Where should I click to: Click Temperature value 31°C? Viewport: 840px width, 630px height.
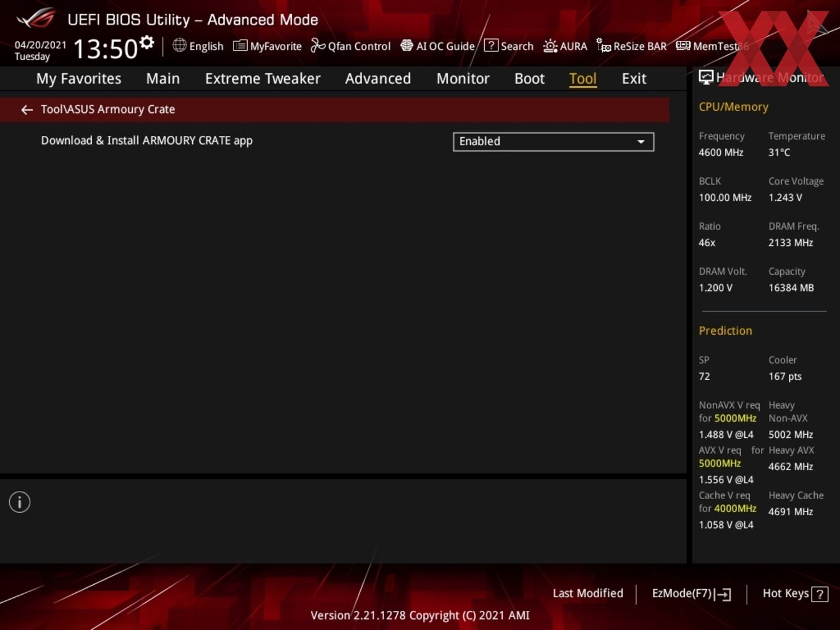click(779, 153)
